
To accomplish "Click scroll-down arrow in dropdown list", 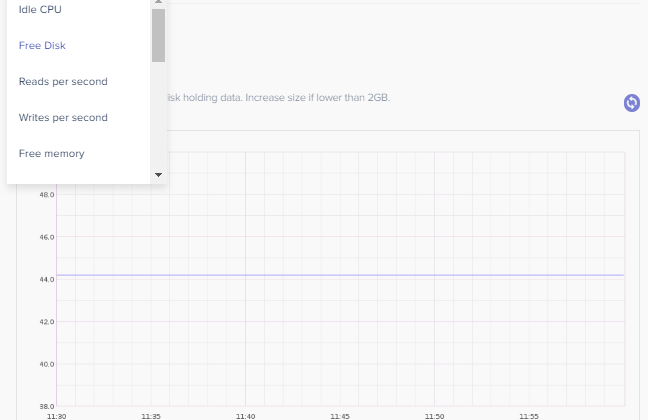I will [158, 175].
